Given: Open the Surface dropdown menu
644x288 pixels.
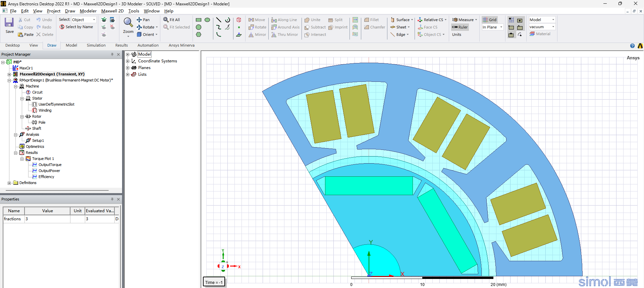Looking at the screenshot, I should pos(401,20).
